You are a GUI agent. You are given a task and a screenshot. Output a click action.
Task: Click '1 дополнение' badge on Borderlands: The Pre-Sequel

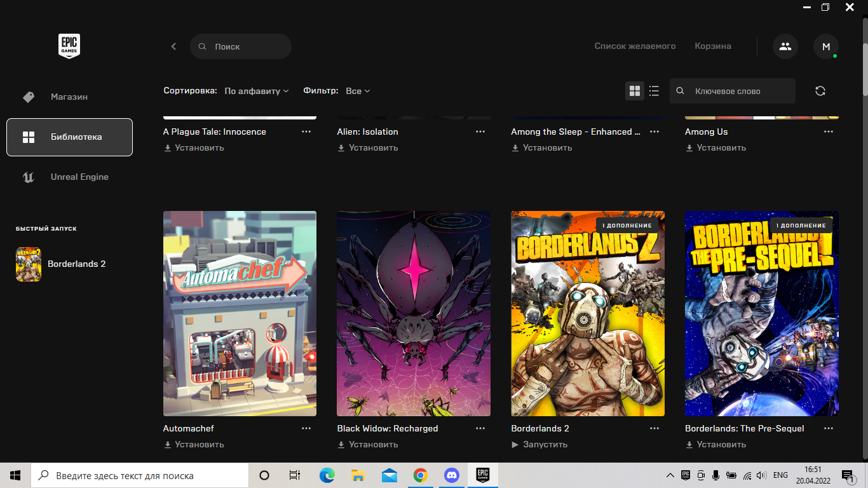point(801,226)
